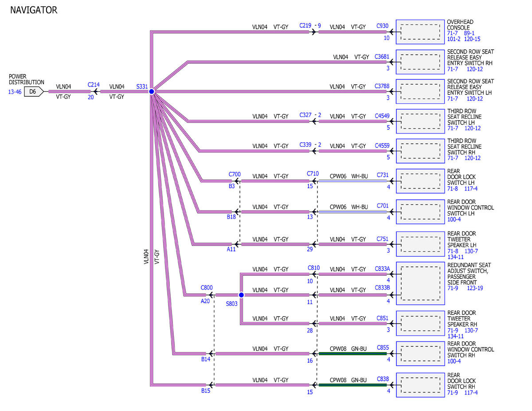Open connector C851 link
Image resolution: width=532 pixels, height=411 pixels.
coord(383,318)
